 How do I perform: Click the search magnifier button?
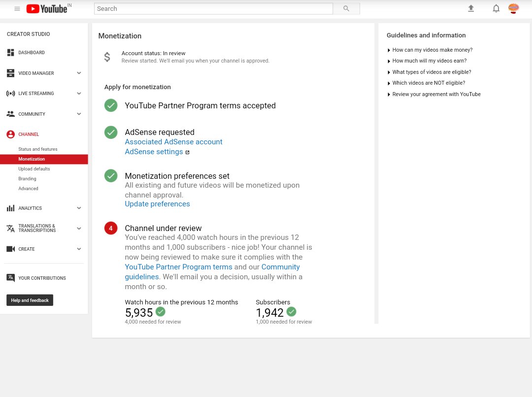pos(346,8)
